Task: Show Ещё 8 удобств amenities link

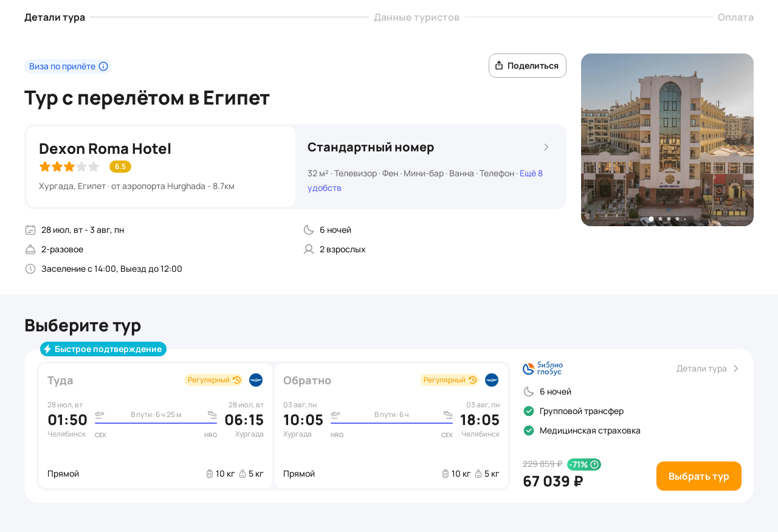Action: pos(425,181)
